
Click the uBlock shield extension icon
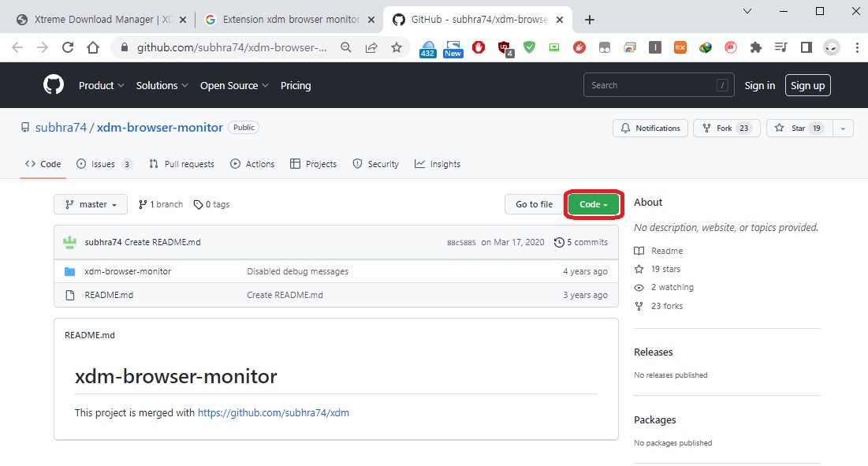[505, 49]
